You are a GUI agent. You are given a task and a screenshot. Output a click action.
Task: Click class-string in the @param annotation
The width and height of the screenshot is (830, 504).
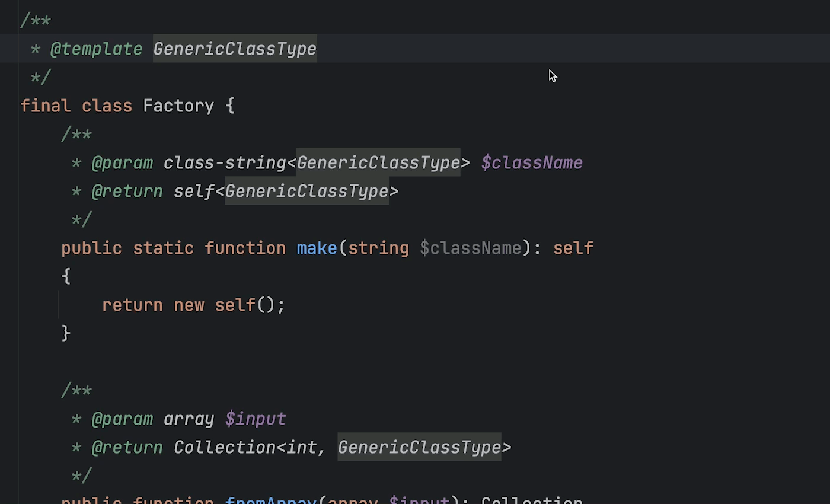coord(225,163)
